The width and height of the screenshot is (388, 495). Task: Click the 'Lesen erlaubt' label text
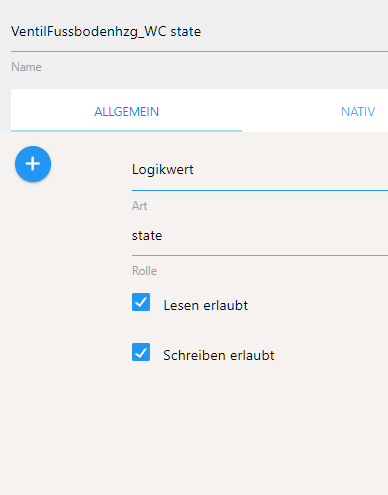click(x=206, y=305)
